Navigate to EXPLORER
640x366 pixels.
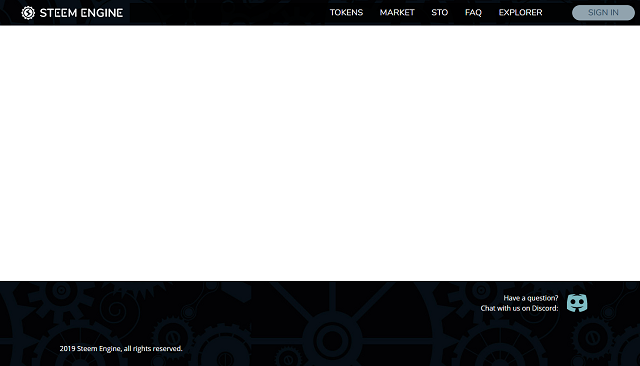click(x=520, y=13)
